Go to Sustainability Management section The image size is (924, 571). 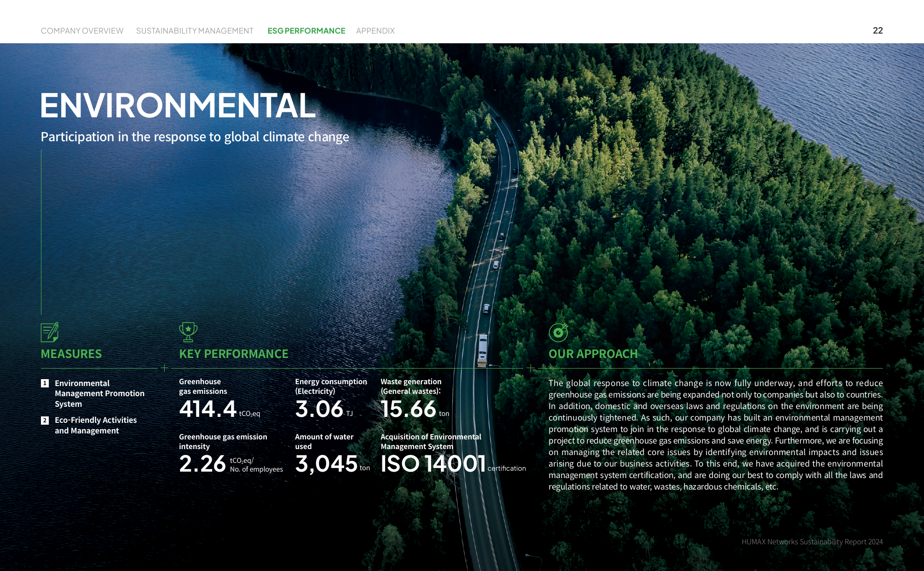(195, 31)
